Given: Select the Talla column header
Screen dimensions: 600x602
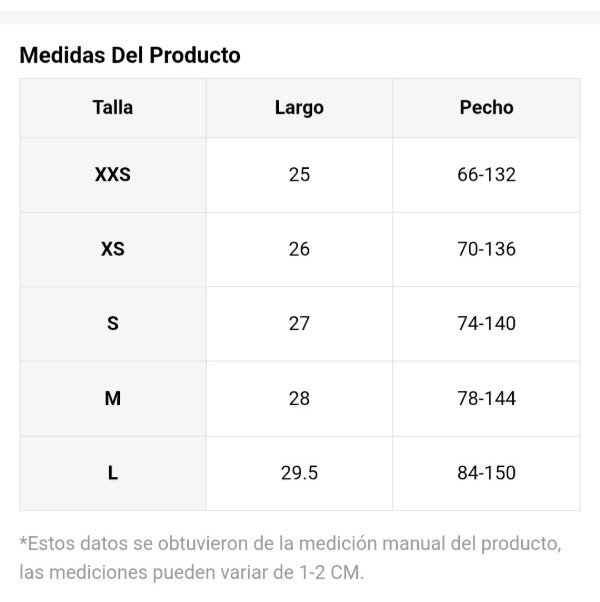Looking at the screenshot, I should [113, 108].
